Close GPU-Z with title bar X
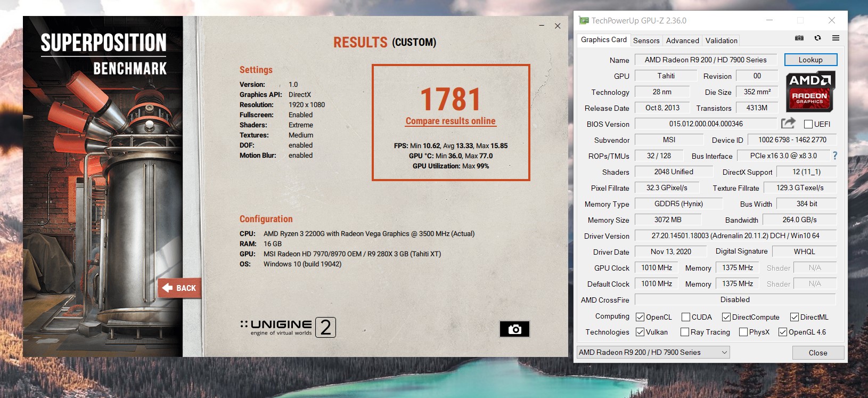 pyautogui.click(x=832, y=20)
